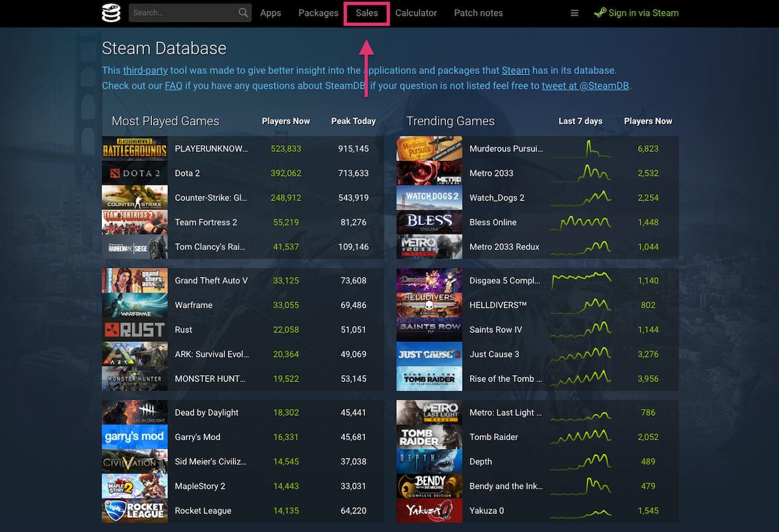Screen dimensions: 779x532
Task: Switch to the Packages section
Action: click(318, 13)
